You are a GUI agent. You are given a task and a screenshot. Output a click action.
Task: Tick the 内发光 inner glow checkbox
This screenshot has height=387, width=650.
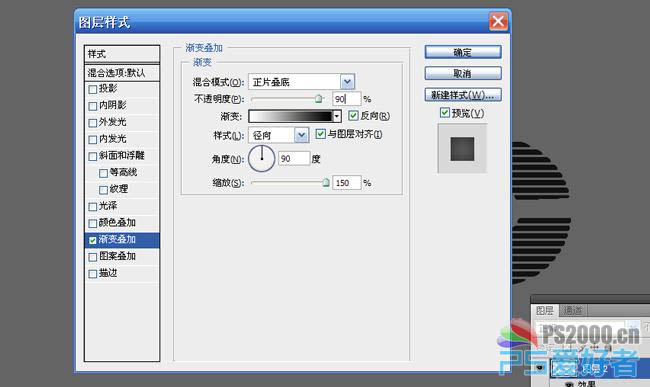93,140
